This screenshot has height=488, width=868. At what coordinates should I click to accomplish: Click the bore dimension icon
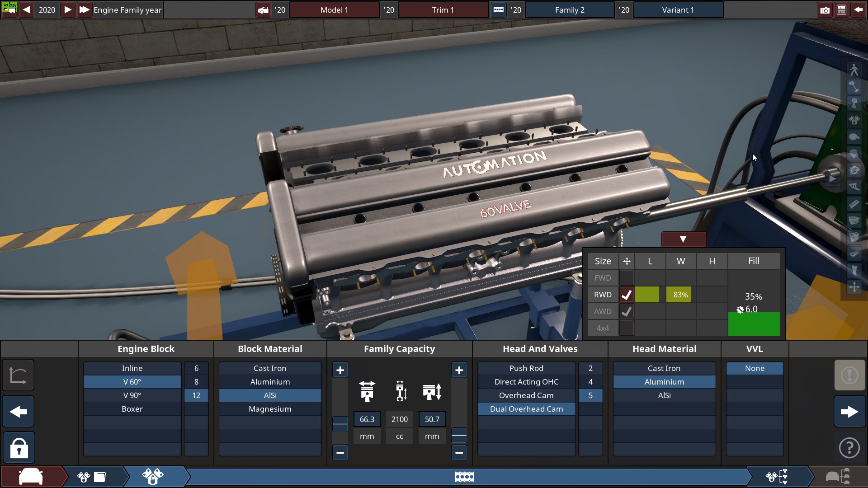[367, 391]
